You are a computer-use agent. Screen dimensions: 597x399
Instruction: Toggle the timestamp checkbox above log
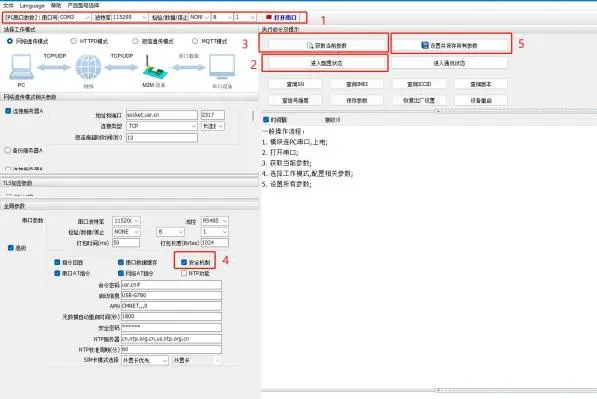pos(266,120)
